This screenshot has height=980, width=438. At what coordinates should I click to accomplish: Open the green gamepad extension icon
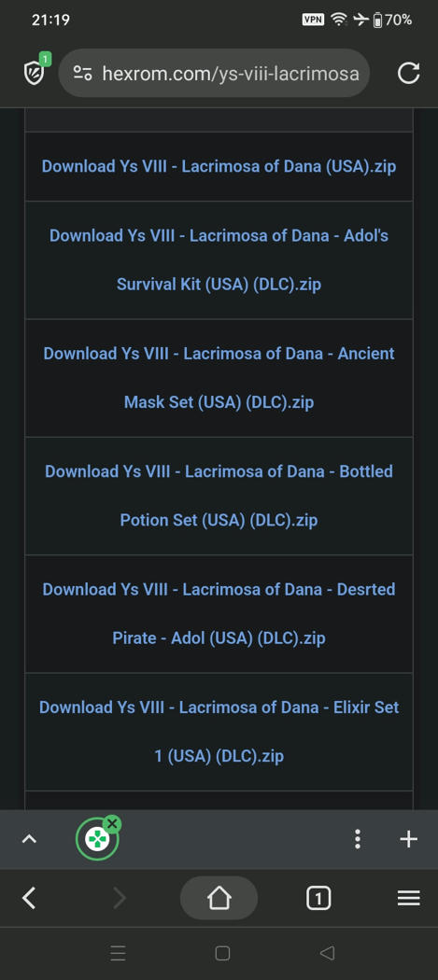pos(97,839)
